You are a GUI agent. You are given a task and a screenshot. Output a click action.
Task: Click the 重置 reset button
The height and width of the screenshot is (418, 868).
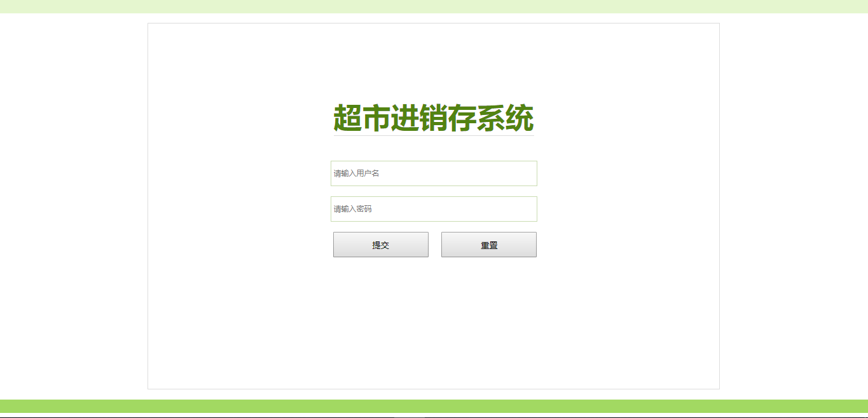click(489, 245)
